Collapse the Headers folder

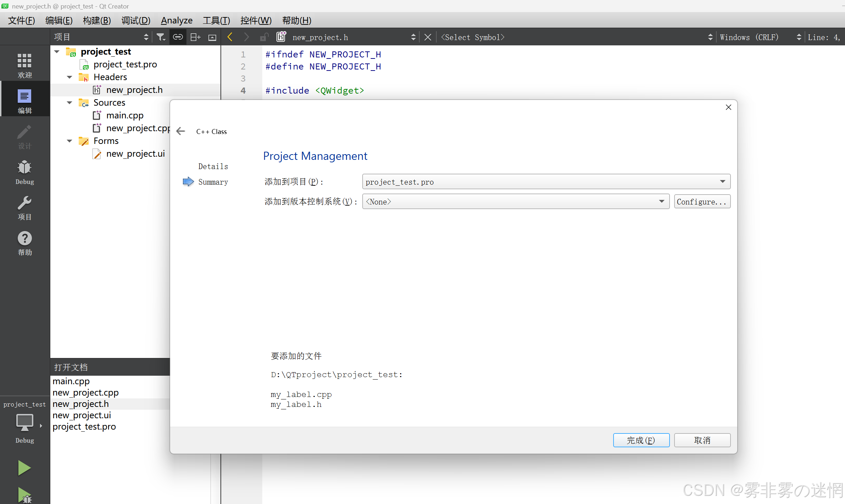pyautogui.click(x=70, y=77)
